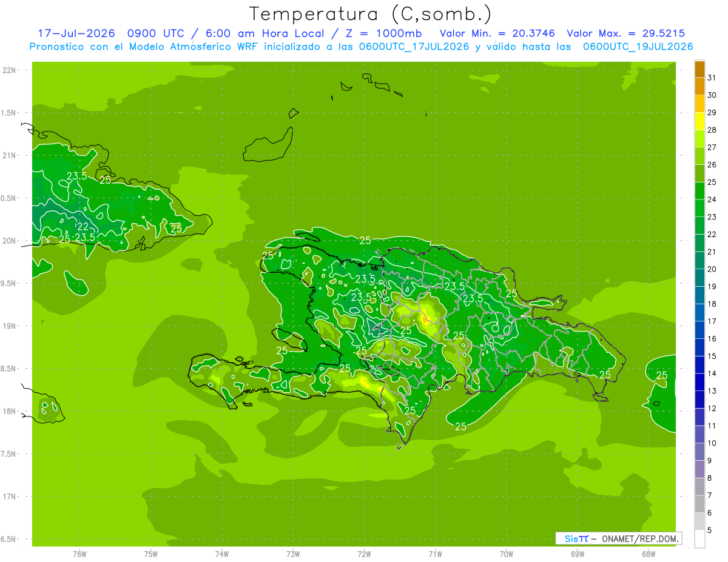Screen dimensions: 728x562
Task: Select '6:00 am Hora Local' text
Action: pos(265,33)
